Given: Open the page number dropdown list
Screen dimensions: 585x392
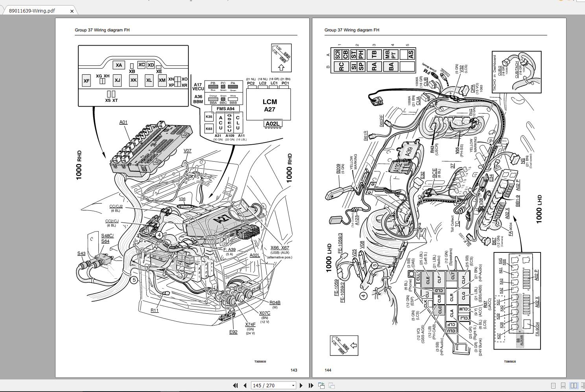Looking at the screenshot, I should [293, 386].
